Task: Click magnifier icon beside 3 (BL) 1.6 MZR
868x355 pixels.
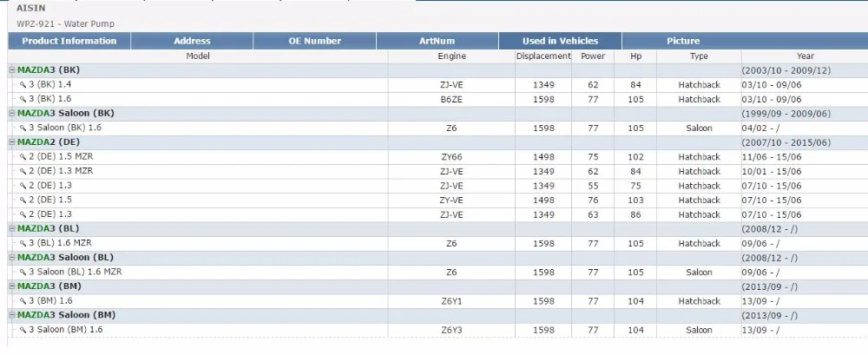Action: (x=23, y=244)
